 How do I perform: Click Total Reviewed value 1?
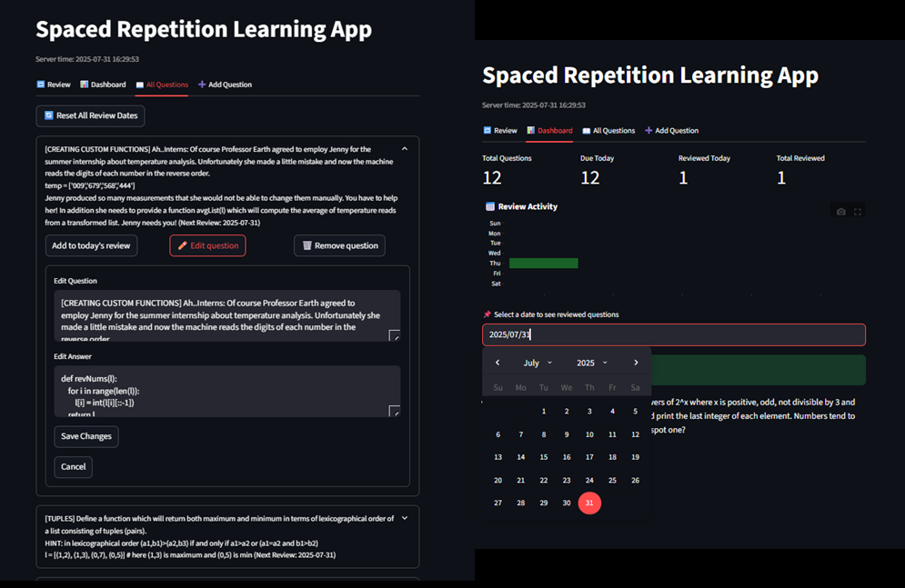tap(781, 178)
